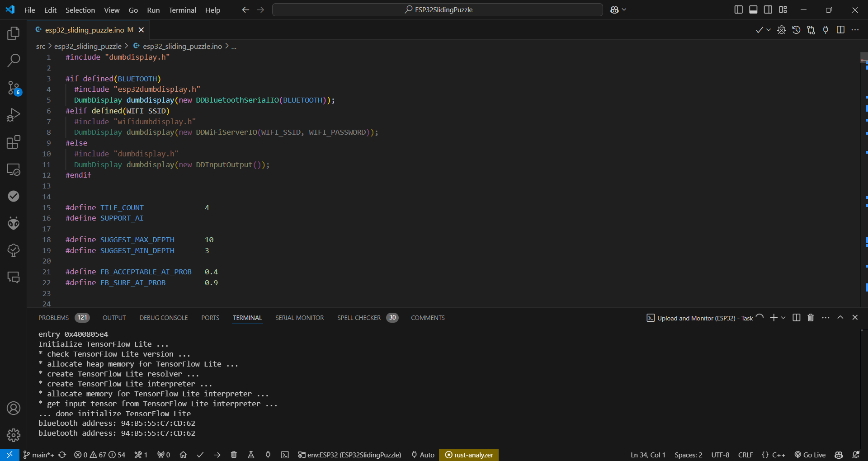Click PlatformIO Home icon in status bar
The height and width of the screenshot is (461, 868).
point(183,455)
